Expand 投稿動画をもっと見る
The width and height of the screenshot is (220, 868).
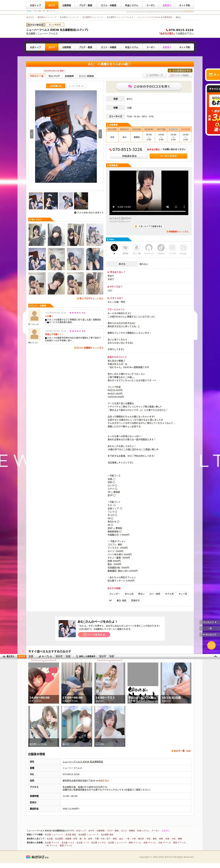[178, 232]
